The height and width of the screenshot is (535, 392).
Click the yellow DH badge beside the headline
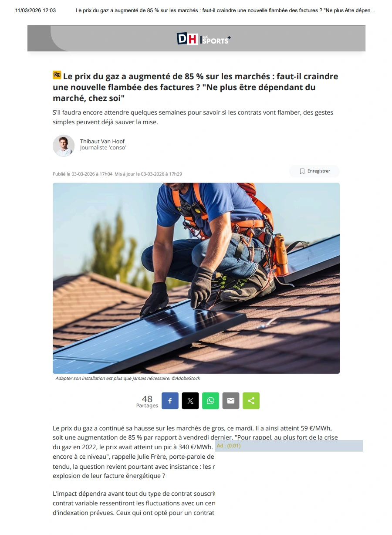point(57,75)
